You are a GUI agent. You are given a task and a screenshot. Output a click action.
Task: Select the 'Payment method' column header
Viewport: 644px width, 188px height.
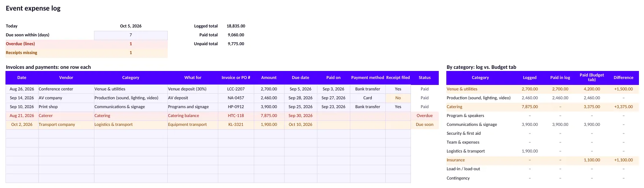click(x=368, y=78)
